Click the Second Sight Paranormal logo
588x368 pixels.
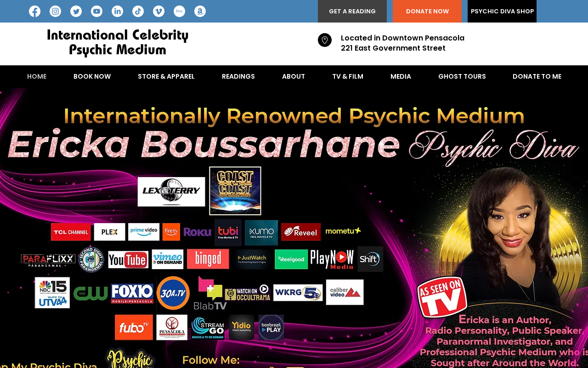point(91,259)
